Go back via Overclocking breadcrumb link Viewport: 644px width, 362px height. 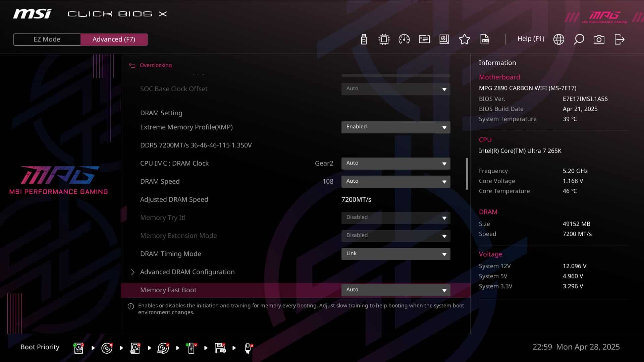click(x=156, y=65)
